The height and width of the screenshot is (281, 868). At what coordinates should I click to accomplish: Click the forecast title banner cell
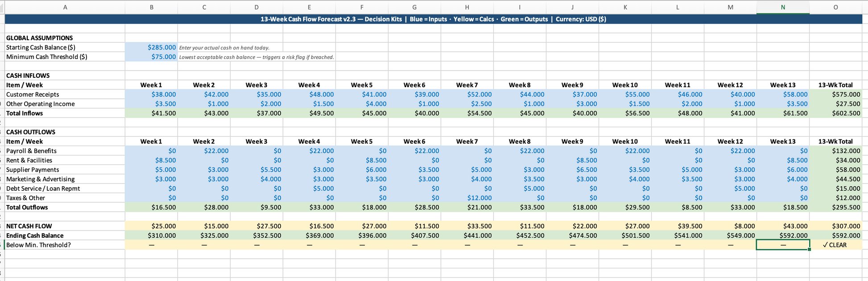point(433,19)
